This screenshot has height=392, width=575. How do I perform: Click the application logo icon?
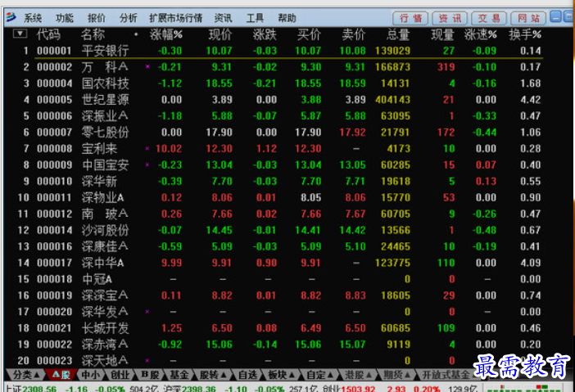click(x=11, y=16)
